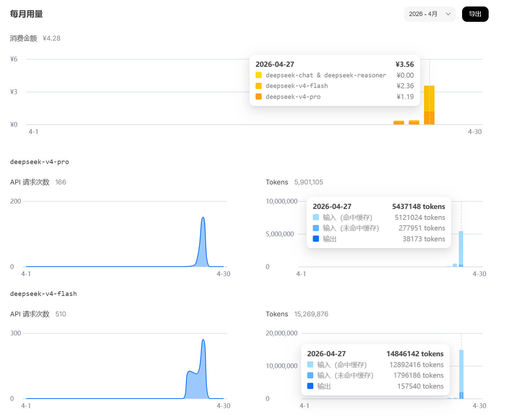Click the peak of deepseek-v4-pro requests chart

pos(203,218)
